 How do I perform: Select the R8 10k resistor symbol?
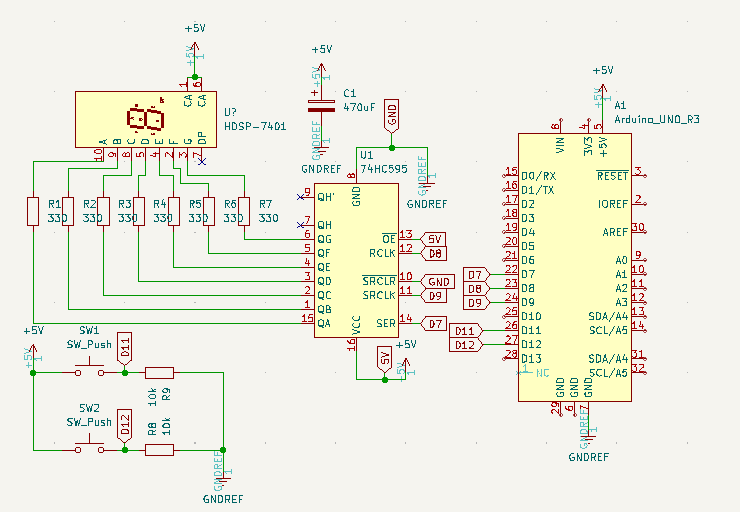tap(160, 450)
